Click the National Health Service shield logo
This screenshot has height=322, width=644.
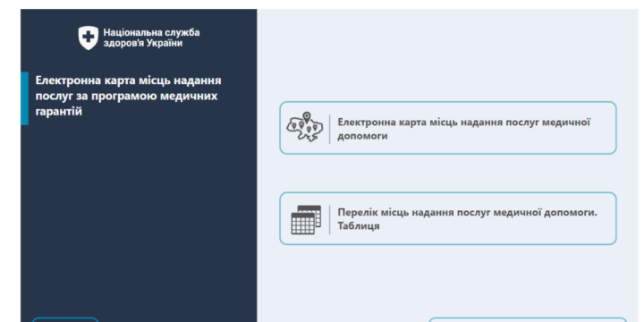click(x=89, y=38)
